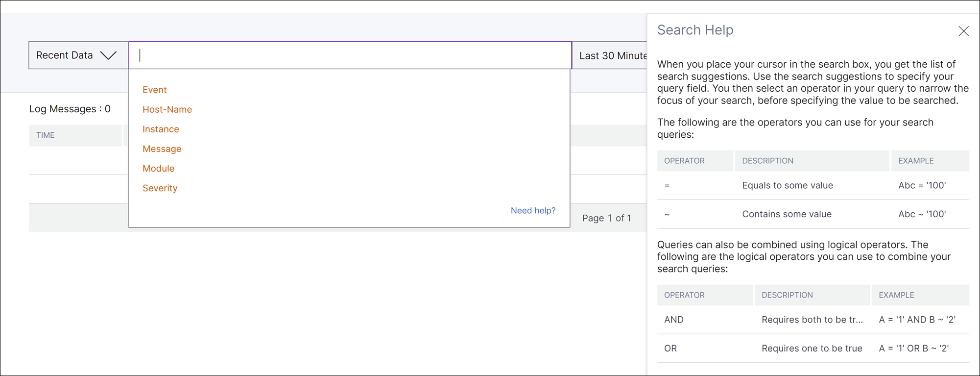Click the AND operator row label
The image size is (980, 376).
coord(673,320)
